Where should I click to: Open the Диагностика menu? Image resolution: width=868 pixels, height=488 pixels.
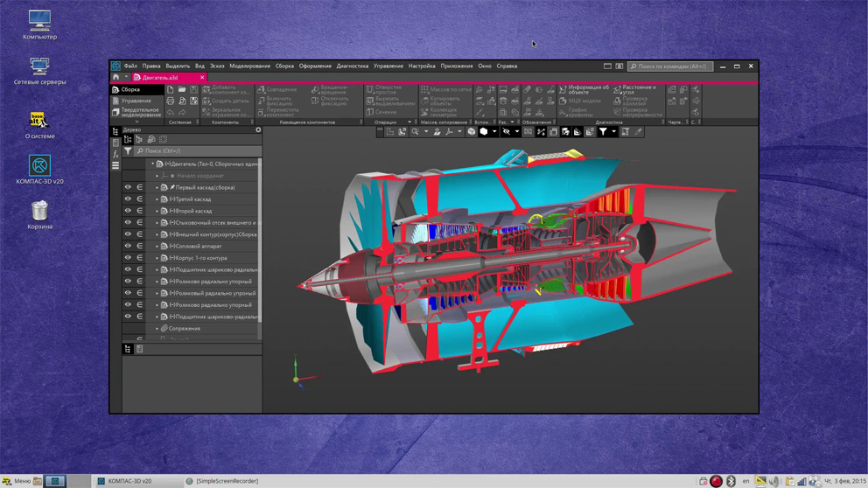tap(352, 66)
